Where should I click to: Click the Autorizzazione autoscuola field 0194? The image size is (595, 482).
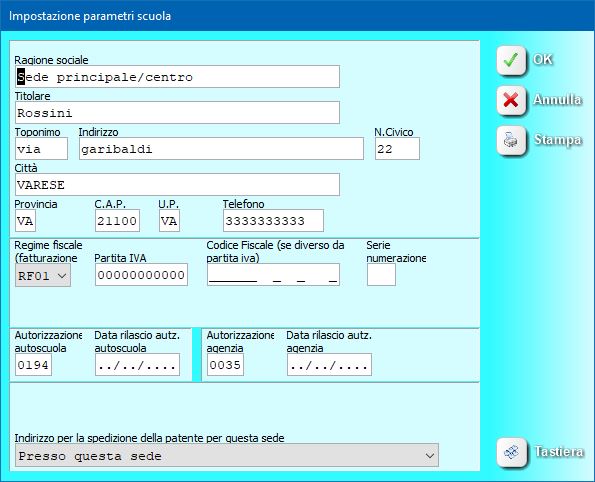(x=33, y=365)
